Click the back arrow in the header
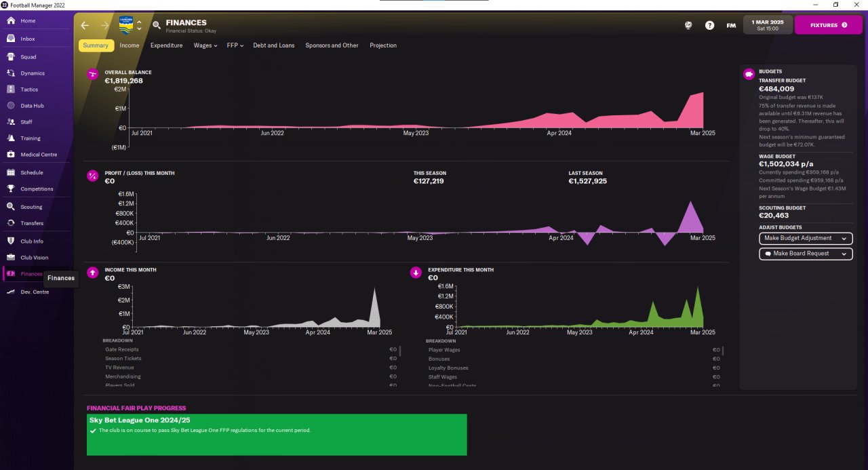Viewport: 868px width, 470px height. coord(85,25)
